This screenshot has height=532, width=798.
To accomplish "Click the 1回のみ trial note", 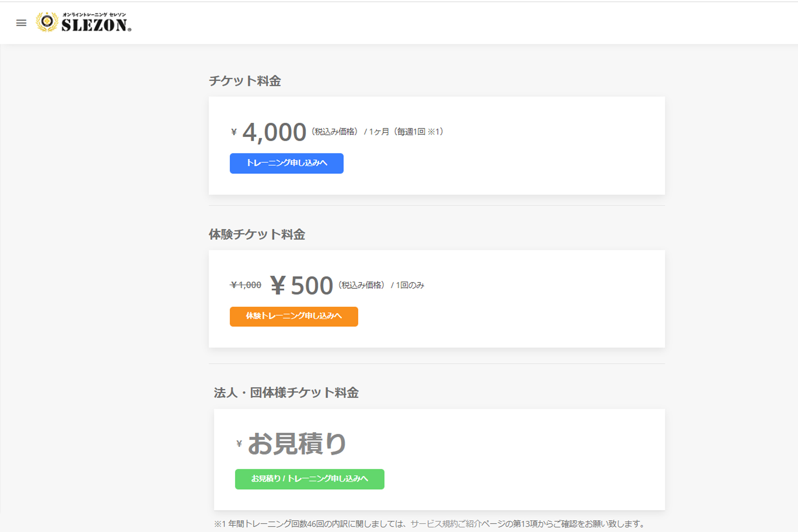I will pos(410,285).
